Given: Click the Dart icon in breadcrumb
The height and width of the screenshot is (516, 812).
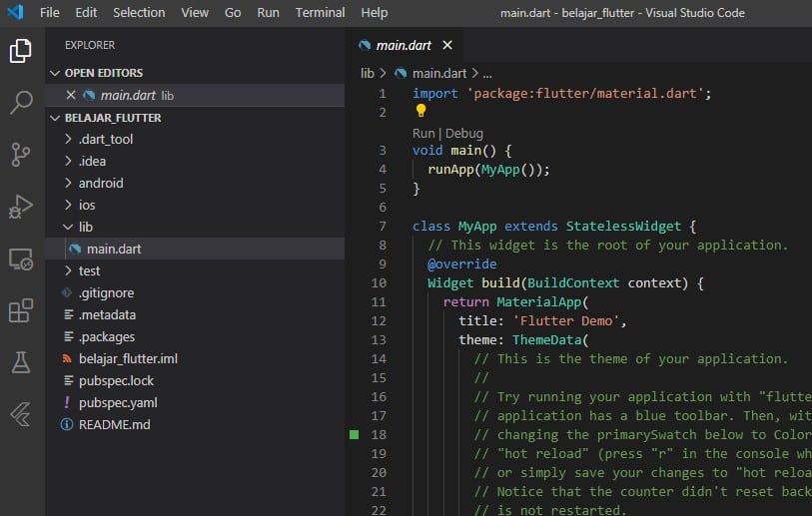Looking at the screenshot, I should (401, 74).
